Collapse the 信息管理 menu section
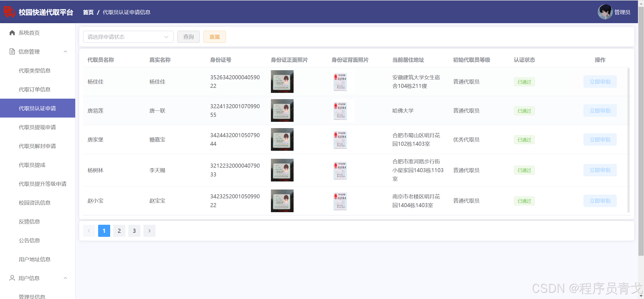 65,52
